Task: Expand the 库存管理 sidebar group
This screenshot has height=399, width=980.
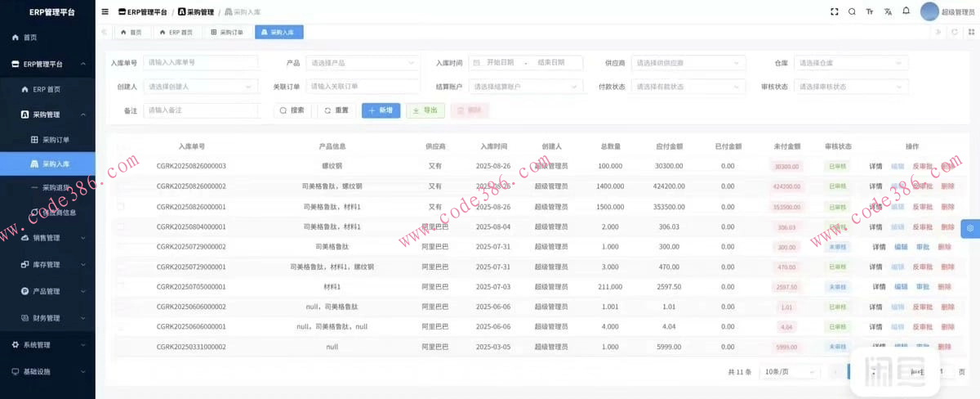Action: [47, 265]
